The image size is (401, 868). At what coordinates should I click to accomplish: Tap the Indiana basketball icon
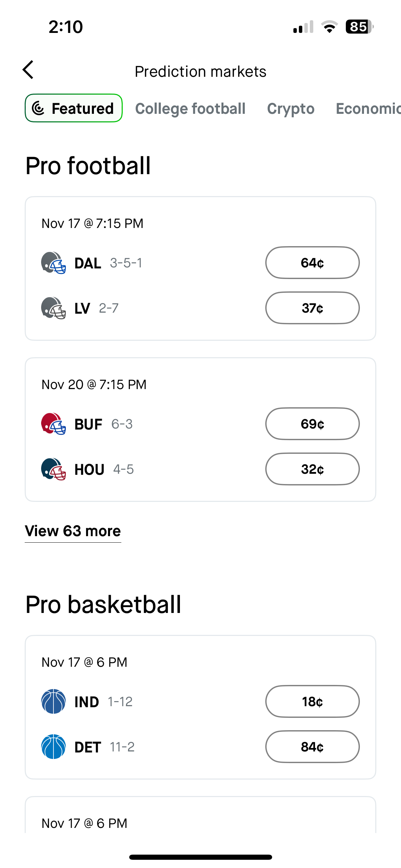(x=53, y=701)
